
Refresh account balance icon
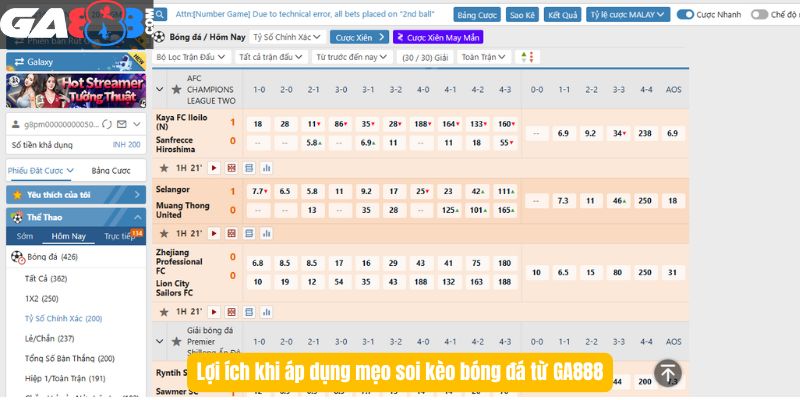click(x=107, y=124)
